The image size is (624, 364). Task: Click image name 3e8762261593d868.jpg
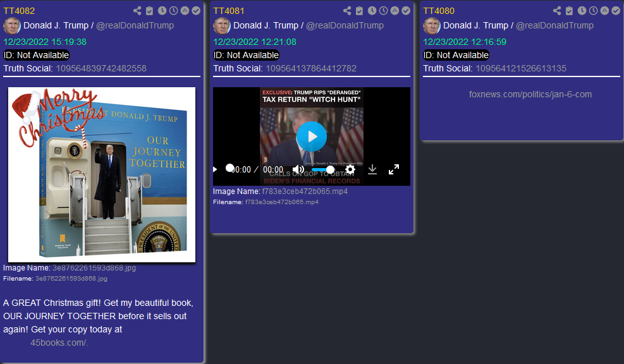point(94,268)
